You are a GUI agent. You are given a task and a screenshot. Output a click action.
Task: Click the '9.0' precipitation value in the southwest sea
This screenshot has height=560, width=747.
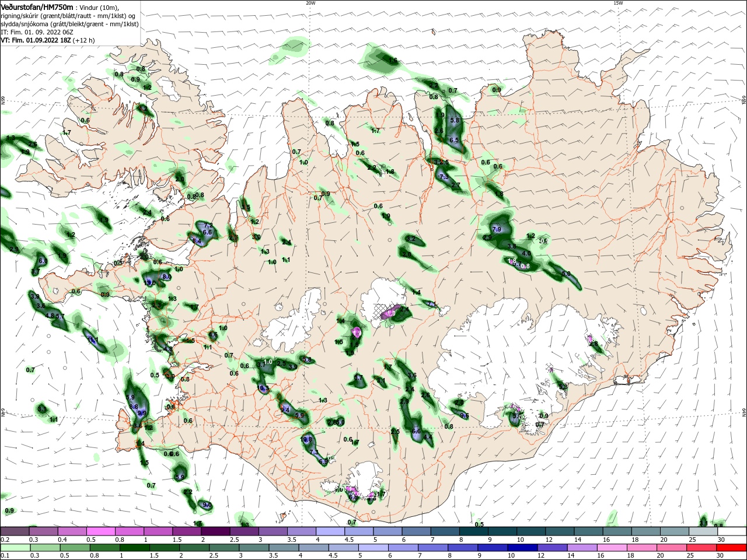tap(207, 505)
